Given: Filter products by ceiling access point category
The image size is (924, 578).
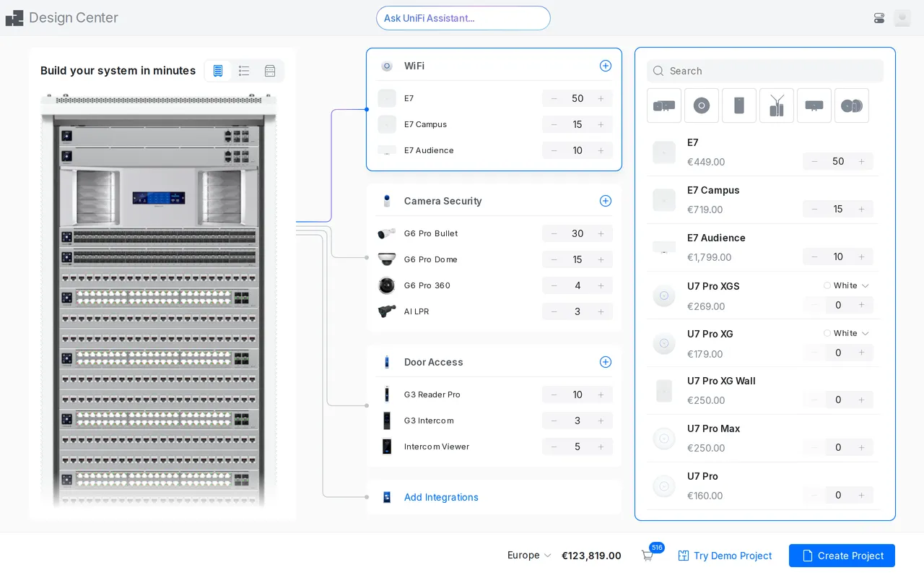Looking at the screenshot, I should click(702, 105).
